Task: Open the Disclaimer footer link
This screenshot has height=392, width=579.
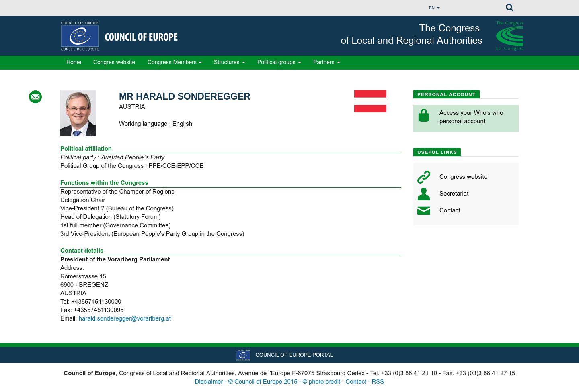Action: coord(209,382)
